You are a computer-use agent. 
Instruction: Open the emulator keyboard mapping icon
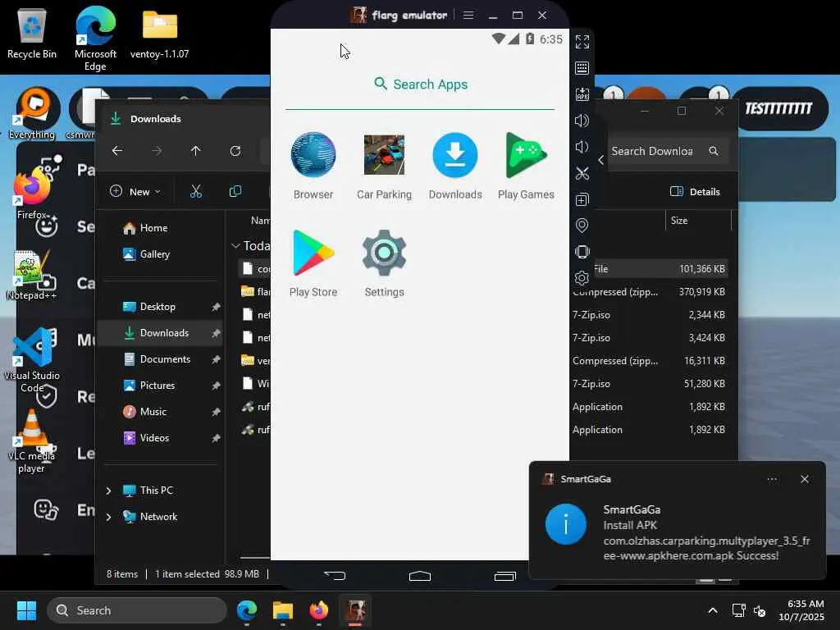tap(582, 68)
